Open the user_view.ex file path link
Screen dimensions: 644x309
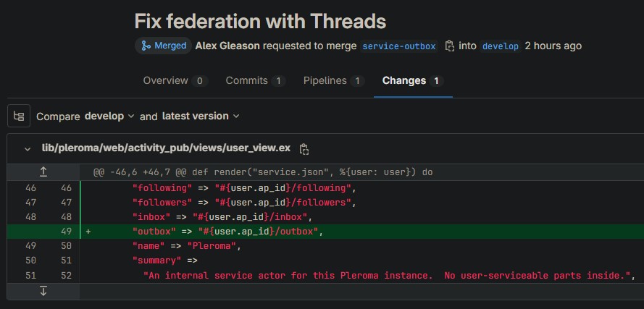click(x=166, y=148)
